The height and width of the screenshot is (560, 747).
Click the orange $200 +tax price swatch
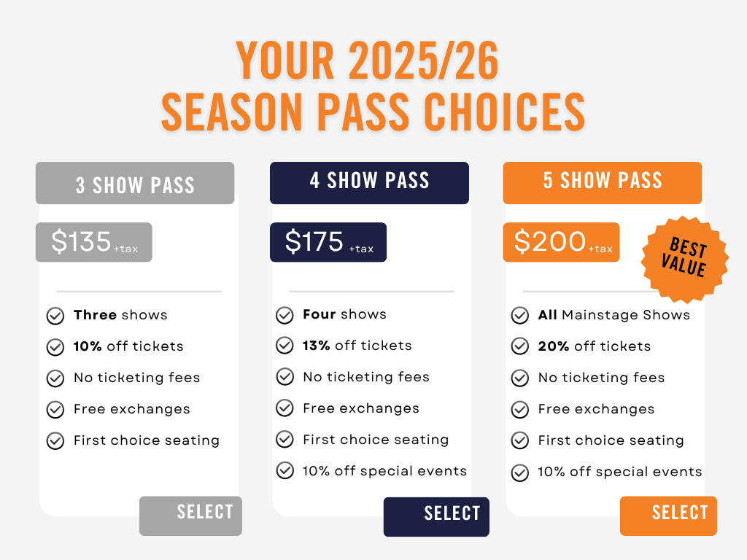pyautogui.click(x=561, y=242)
